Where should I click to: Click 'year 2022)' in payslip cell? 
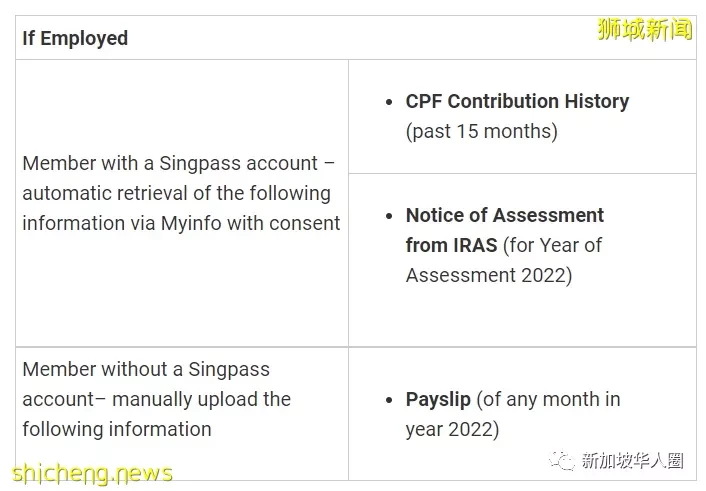pos(453,429)
